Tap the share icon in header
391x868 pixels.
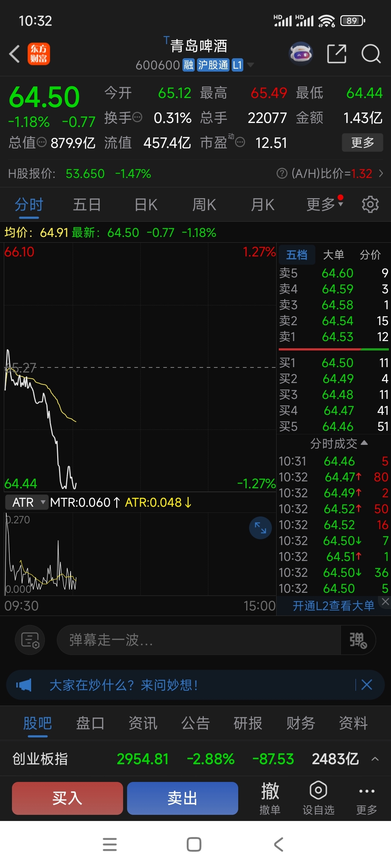(x=337, y=54)
